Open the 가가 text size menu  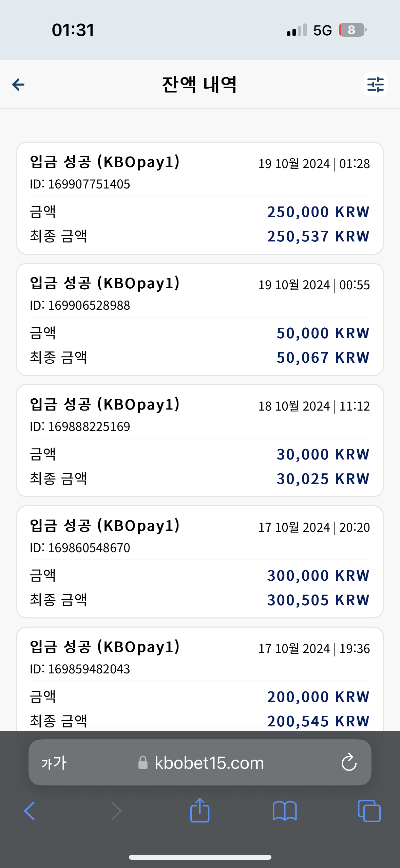(x=54, y=763)
